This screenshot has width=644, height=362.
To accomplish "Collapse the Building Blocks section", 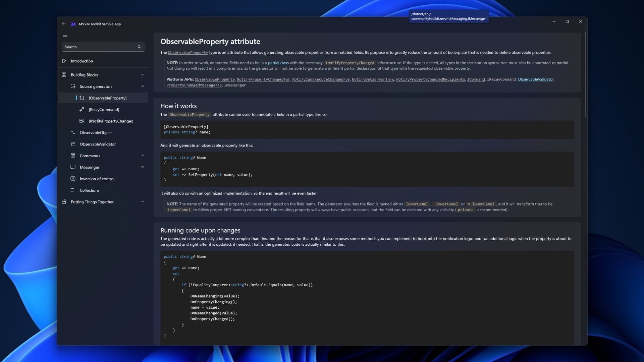I will (x=143, y=75).
